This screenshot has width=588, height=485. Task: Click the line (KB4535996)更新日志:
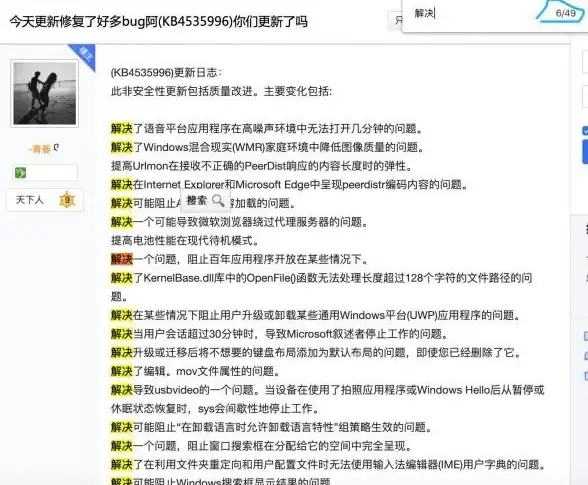pyautogui.click(x=166, y=72)
